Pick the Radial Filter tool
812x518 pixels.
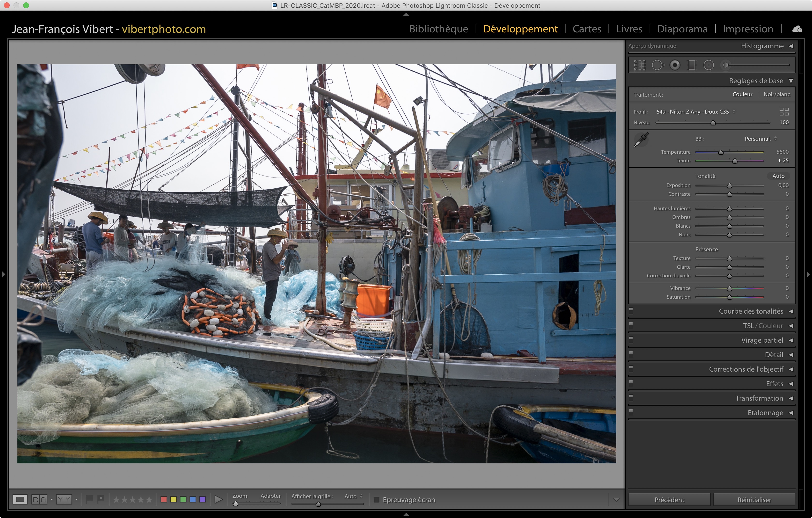click(x=709, y=65)
